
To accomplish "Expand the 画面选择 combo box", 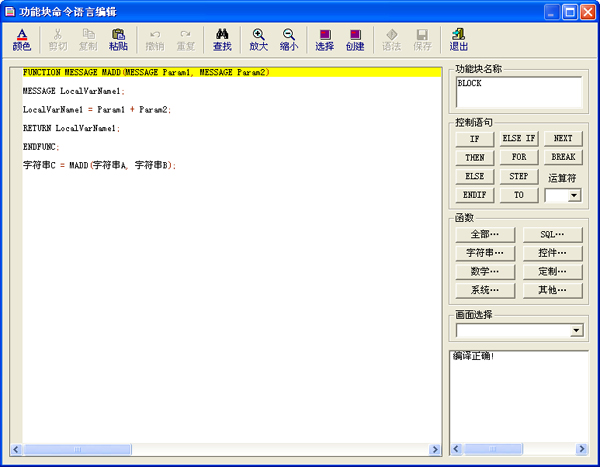I will pos(576,330).
